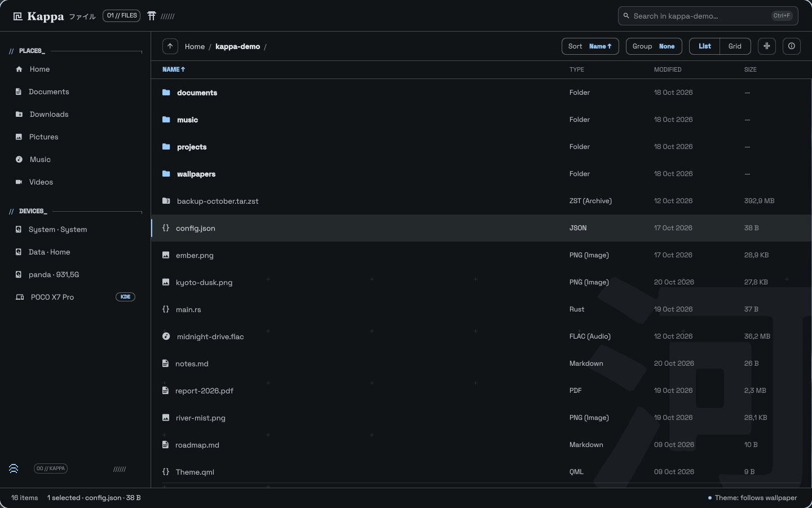
Task: Click the Music sidebar icon
Action: tap(19, 160)
